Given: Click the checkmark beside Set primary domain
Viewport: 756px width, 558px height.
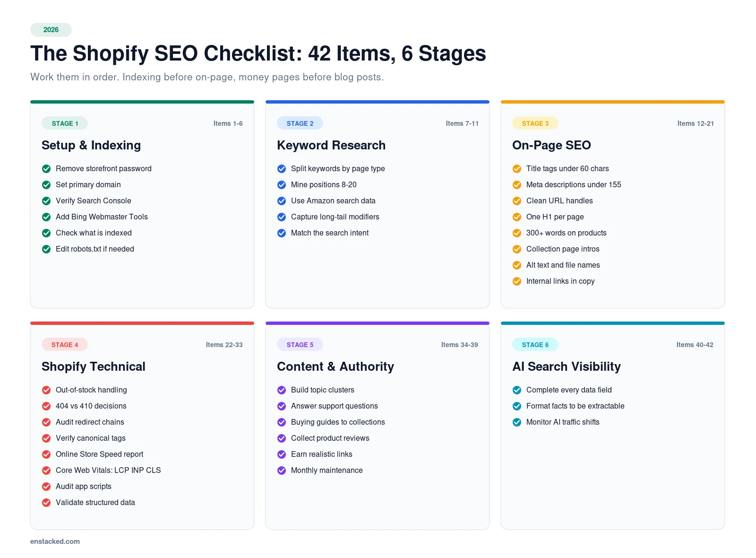Looking at the screenshot, I should 46,185.
